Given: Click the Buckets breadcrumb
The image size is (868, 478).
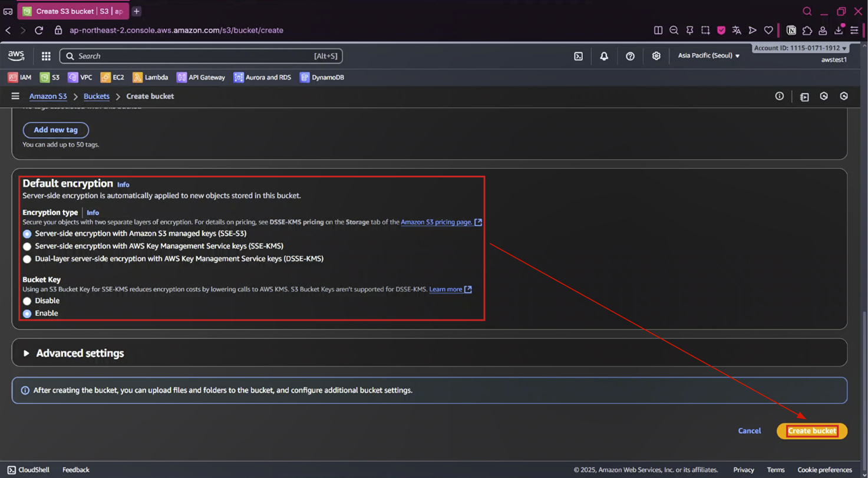Looking at the screenshot, I should (97, 96).
